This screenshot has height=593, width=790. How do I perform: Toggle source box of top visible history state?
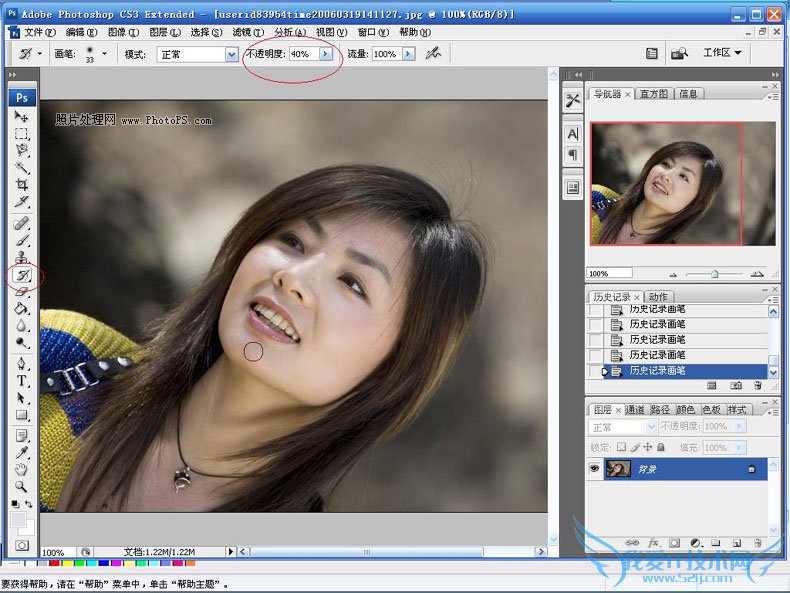click(x=597, y=309)
